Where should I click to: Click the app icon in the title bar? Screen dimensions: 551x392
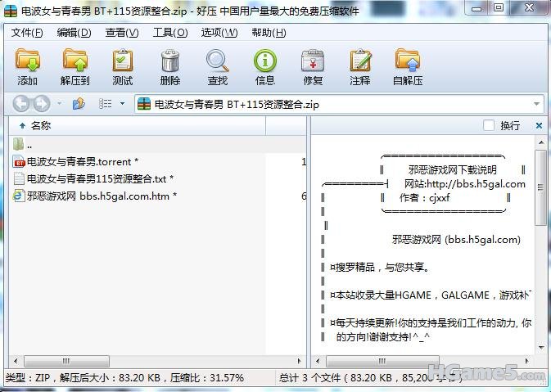click(x=10, y=11)
